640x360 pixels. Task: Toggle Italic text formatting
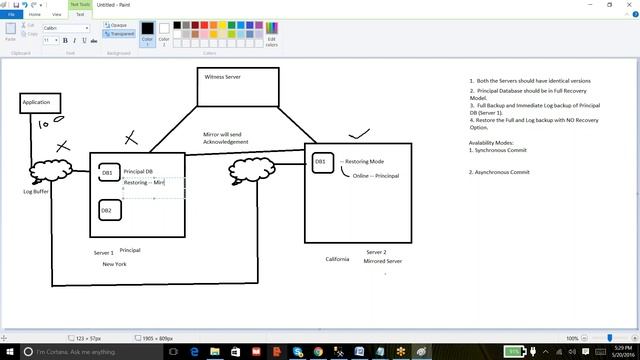click(x=75, y=40)
